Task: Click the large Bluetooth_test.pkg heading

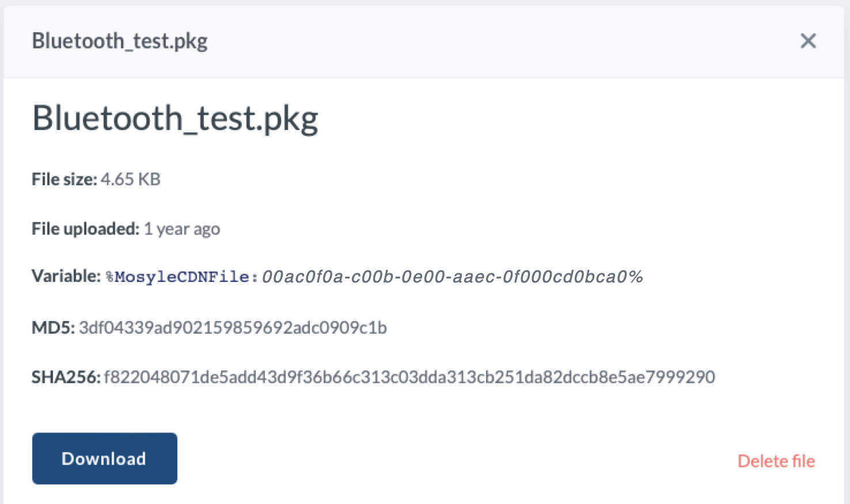Action: click(x=175, y=119)
